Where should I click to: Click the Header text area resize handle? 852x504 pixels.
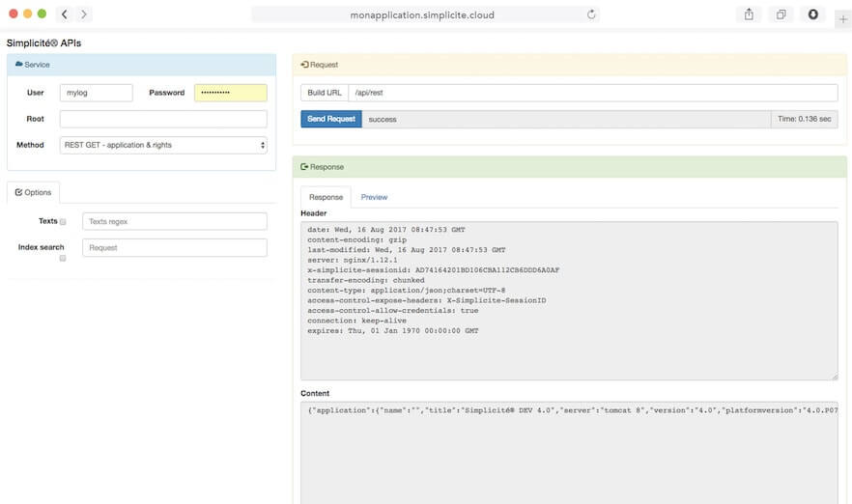click(x=835, y=377)
